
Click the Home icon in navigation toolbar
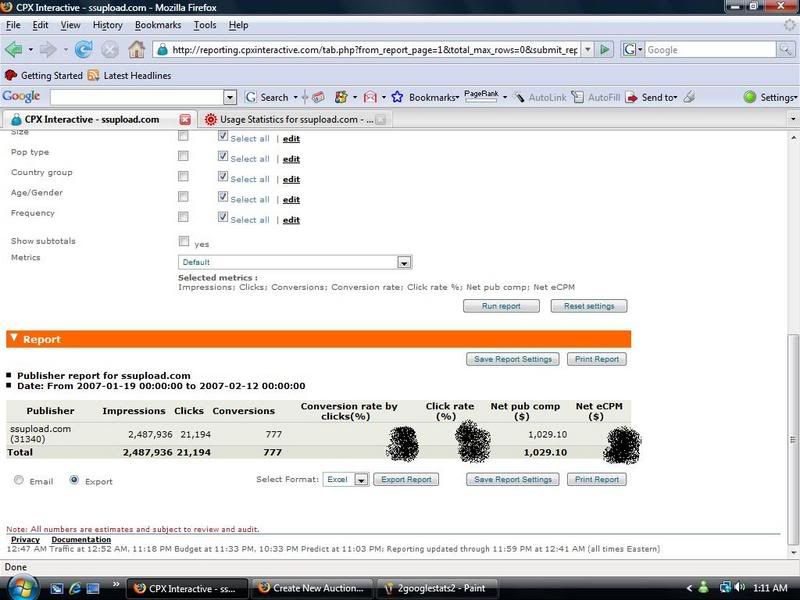click(136, 49)
